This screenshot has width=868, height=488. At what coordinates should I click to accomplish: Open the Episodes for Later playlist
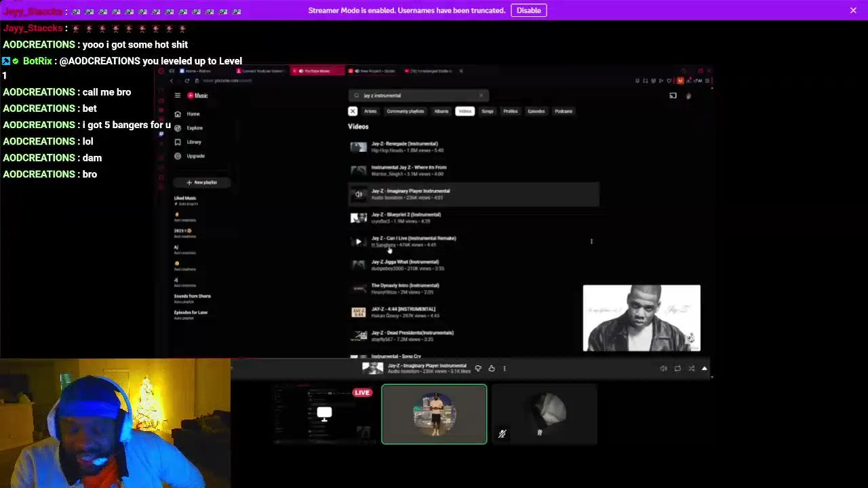[191, 314]
